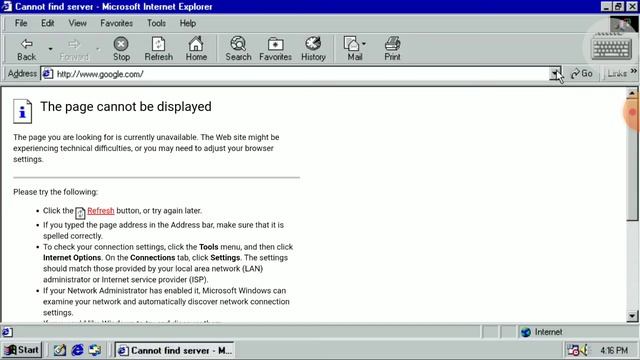640x360 pixels.
Task: Click the Internet Explorer title bar icon
Action: 7,7
